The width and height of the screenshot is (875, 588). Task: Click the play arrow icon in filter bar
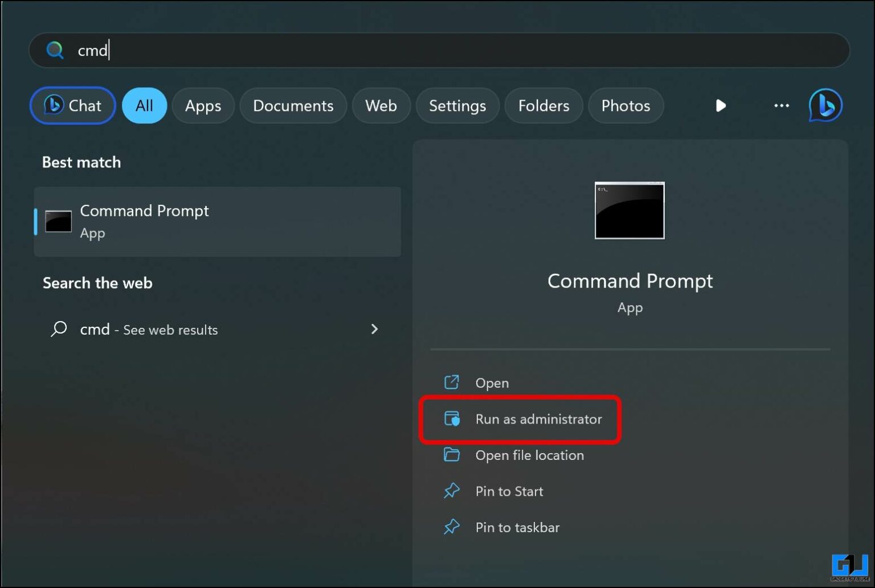tap(721, 105)
